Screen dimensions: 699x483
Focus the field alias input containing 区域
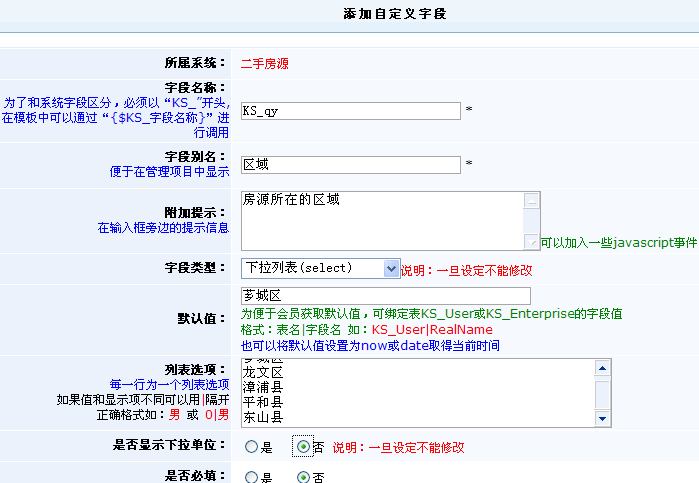point(350,164)
